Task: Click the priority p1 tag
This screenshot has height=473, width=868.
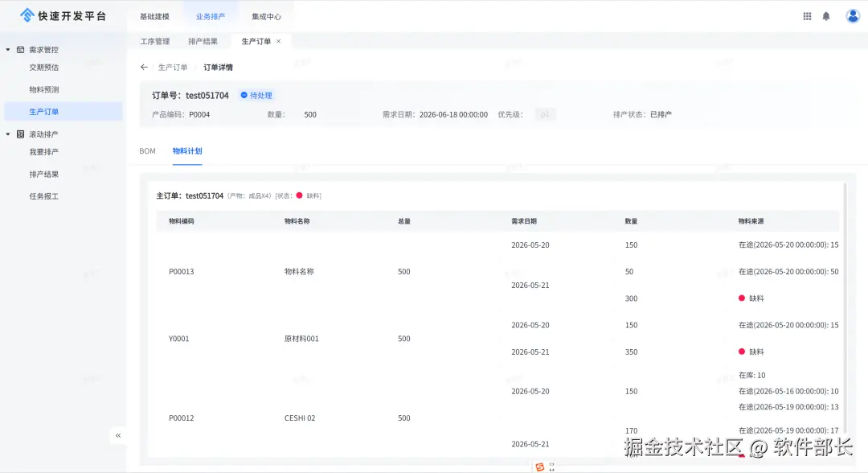Action: point(545,115)
